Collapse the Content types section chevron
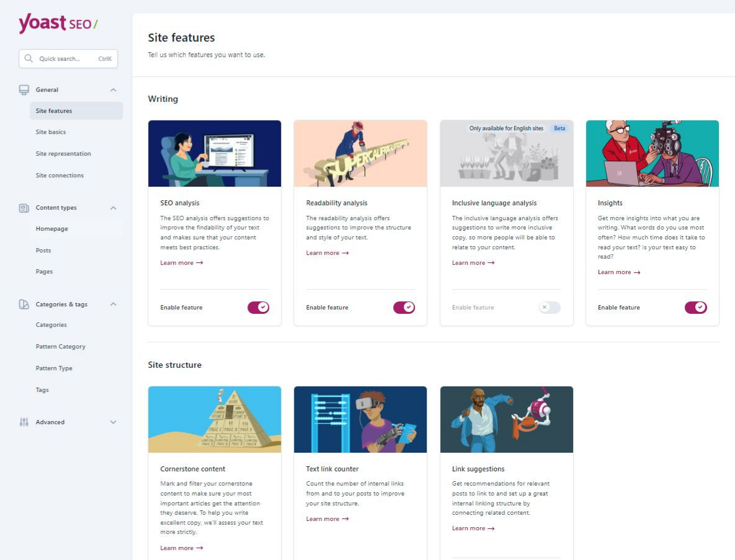Viewport: 735px width, 560px height. click(x=113, y=208)
